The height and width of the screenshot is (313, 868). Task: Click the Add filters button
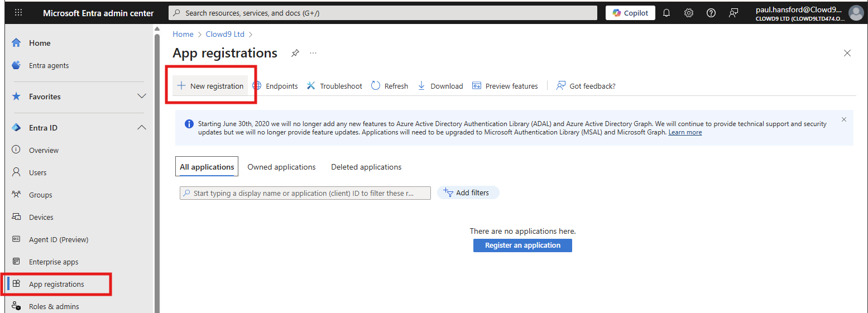click(468, 192)
